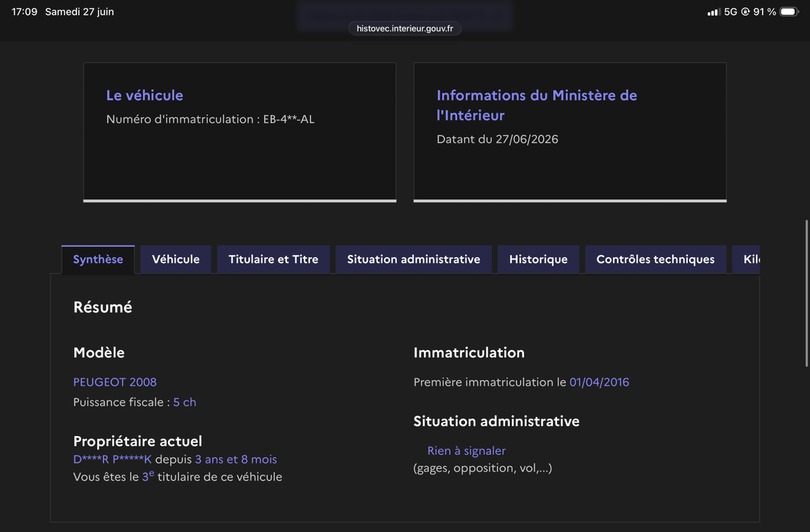Click the PEUGEOT 2008 model name
Viewport: 810px width, 532px height.
click(115, 382)
